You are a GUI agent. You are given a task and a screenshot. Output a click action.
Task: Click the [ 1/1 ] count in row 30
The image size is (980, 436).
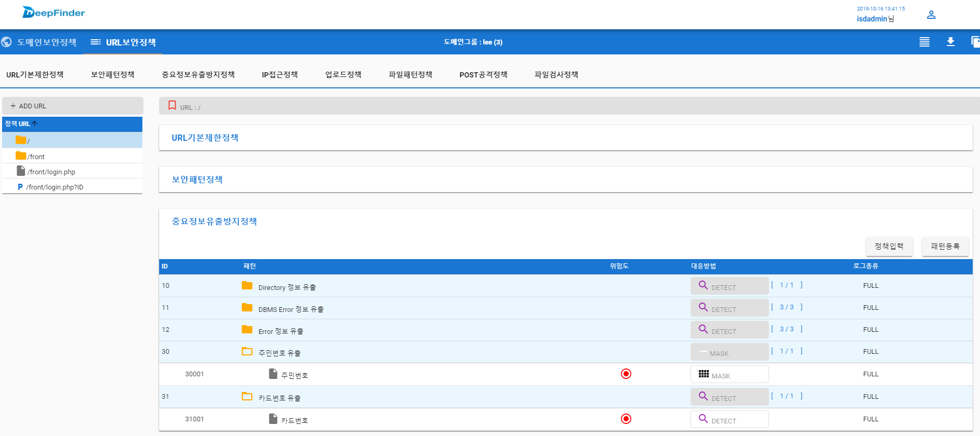[x=787, y=351]
